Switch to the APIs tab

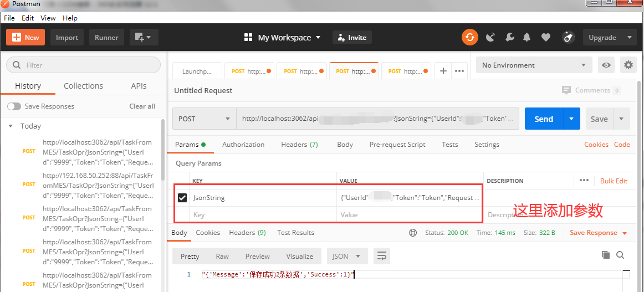pos(139,86)
